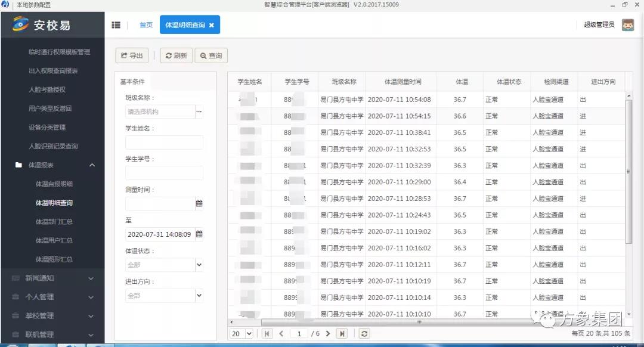Screen dimensions: 644x347
Task: Open calendar for the end date field
Action: coord(199,234)
